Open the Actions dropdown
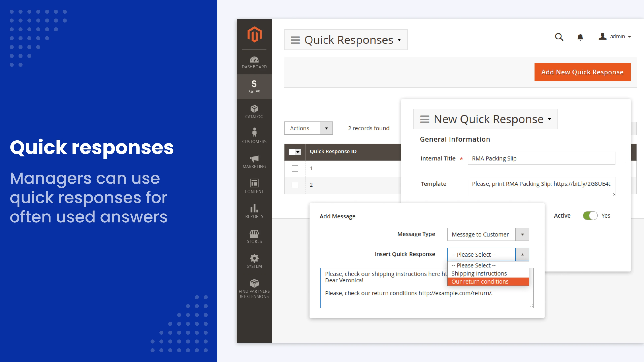This screenshot has width=644, height=362. click(308, 128)
